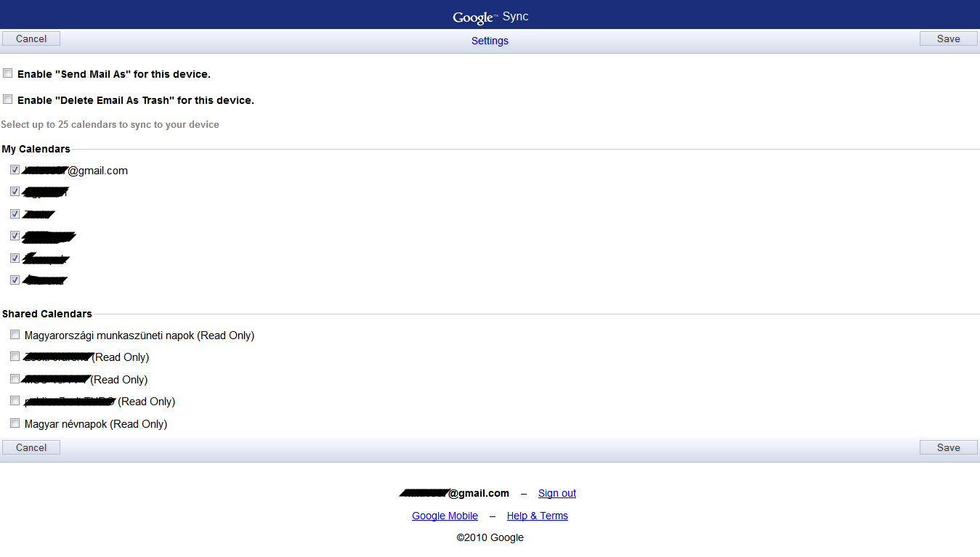
Task: Click the bold @gmail.com account name in footer
Action: pos(454,493)
